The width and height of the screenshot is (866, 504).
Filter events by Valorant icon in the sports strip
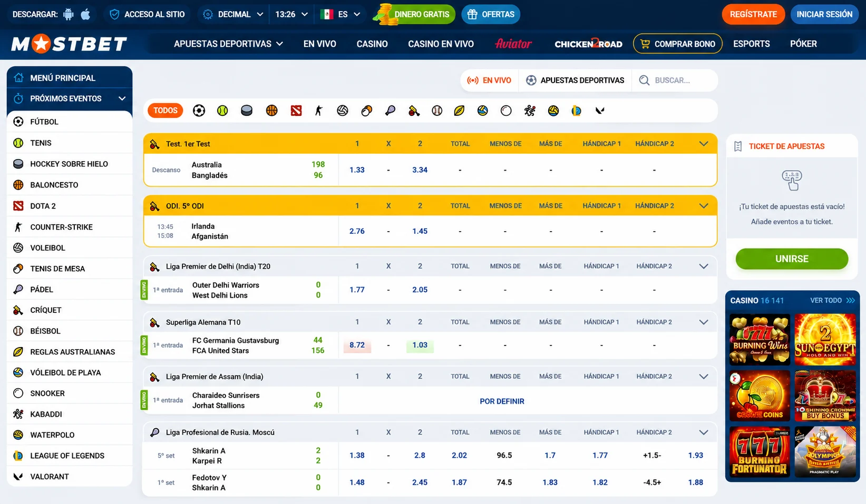pyautogui.click(x=600, y=111)
